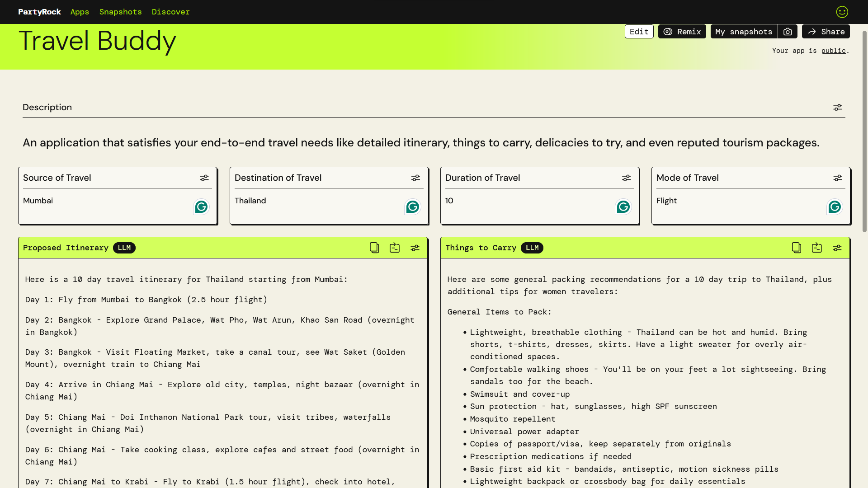
Task: Click the Proposed Itinerary retry icon
Action: click(395, 248)
